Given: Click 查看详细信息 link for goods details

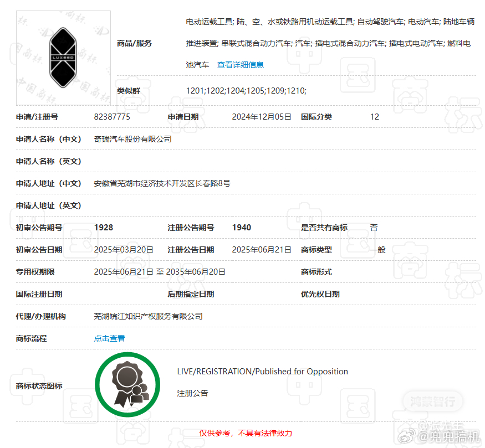Looking at the screenshot, I should pos(241,65).
